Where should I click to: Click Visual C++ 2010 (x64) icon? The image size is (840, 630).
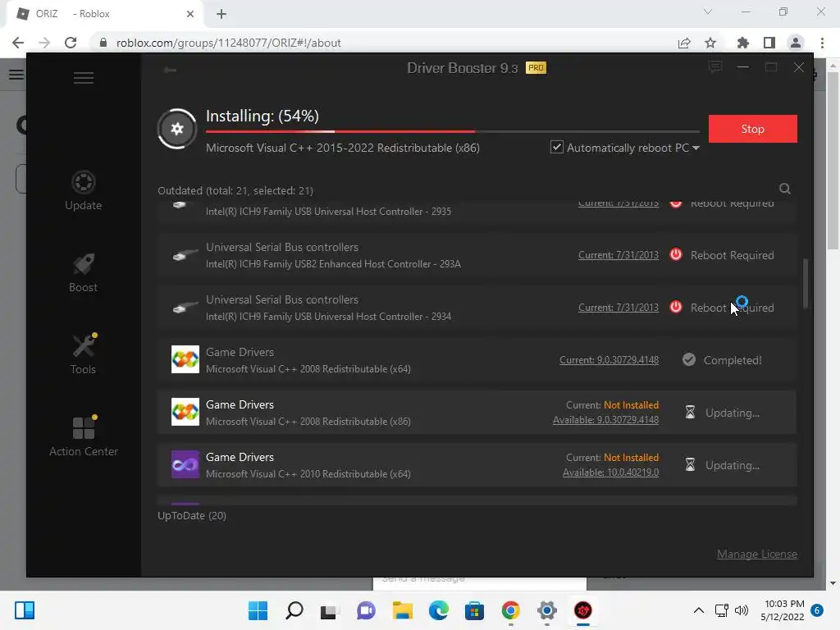(x=185, y=464)
